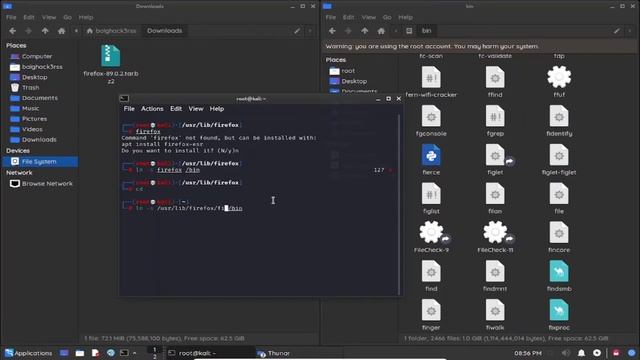This screenshot has width=640, height=360.
Task: Open the terminal File menu
Action: click(129, 109)
